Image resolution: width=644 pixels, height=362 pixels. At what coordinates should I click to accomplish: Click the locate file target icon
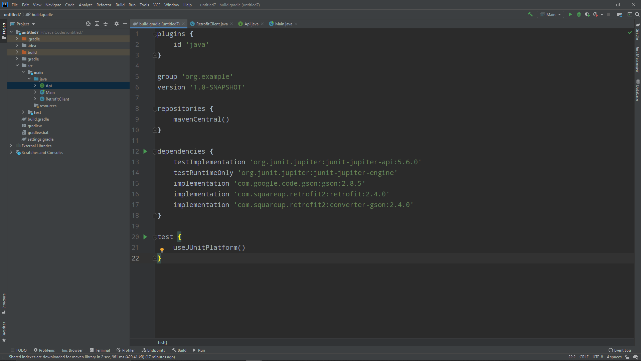coord(88,24)
